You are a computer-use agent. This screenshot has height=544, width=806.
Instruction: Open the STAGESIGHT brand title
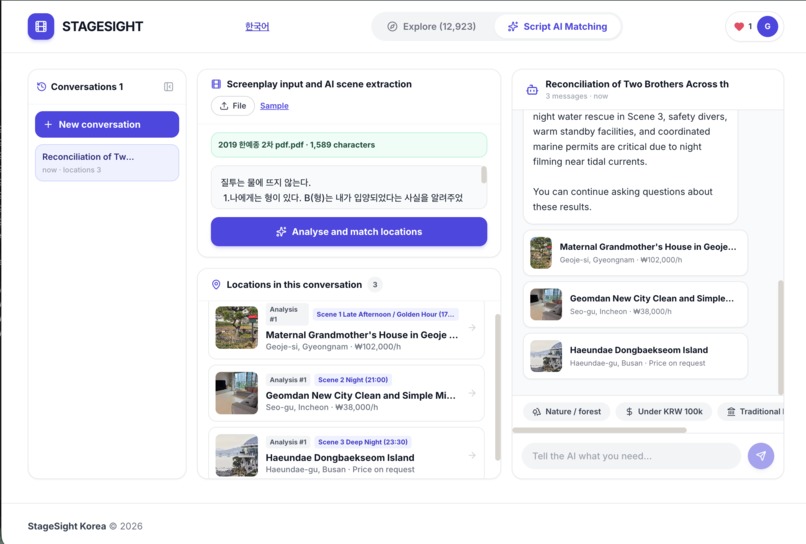click(x=102, y=26)
